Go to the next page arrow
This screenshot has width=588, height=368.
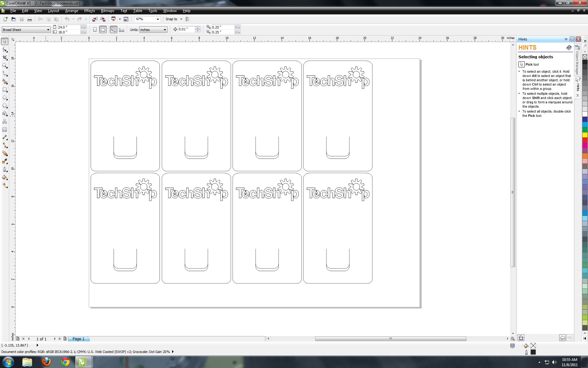[x=55, y=339]
